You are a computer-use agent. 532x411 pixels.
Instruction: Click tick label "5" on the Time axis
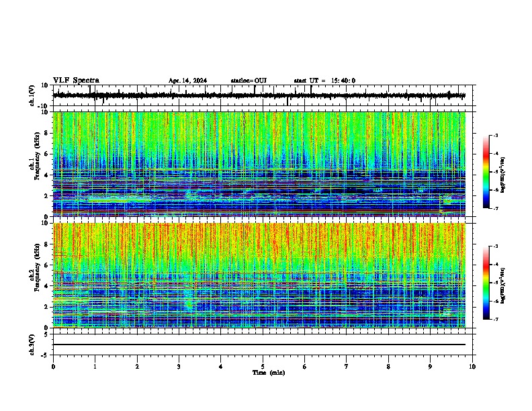(x=263, y=367)
